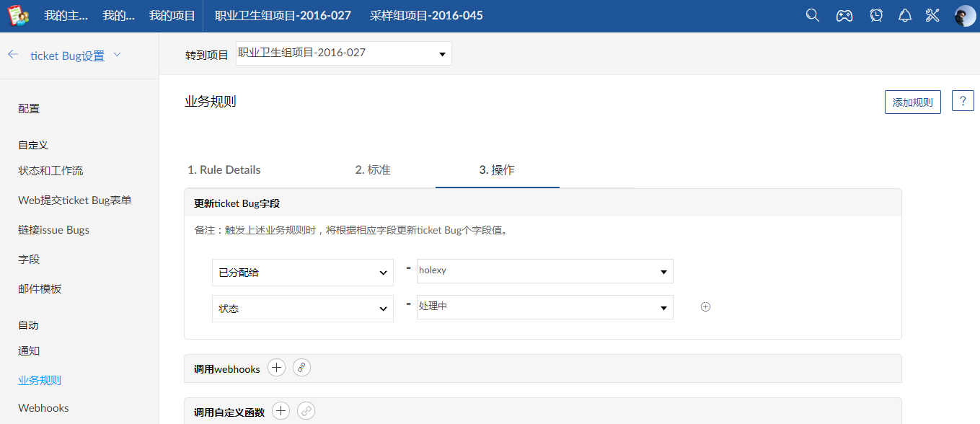Open the 已分配给 field dropdown
This screenshot has width=980, height=424.
click(x=302, y=273)
